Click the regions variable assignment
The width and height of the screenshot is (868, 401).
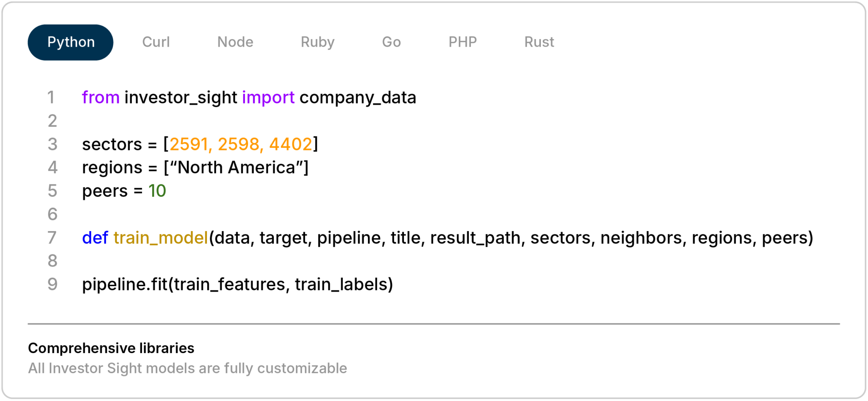pos(195,167)
